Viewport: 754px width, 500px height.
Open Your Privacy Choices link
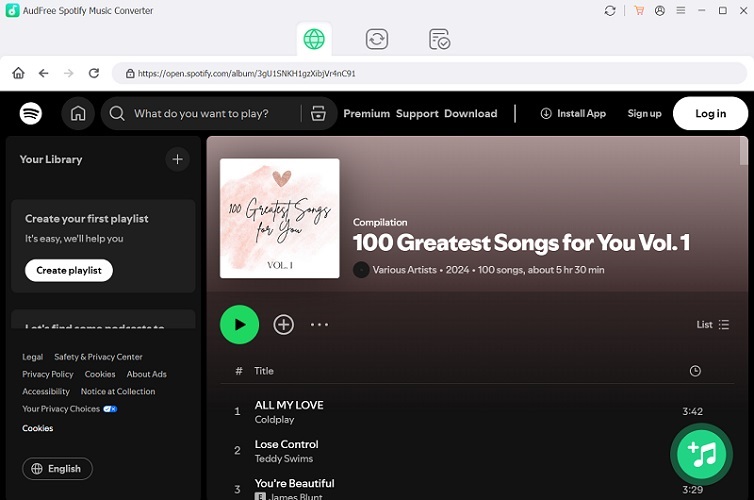69,409
